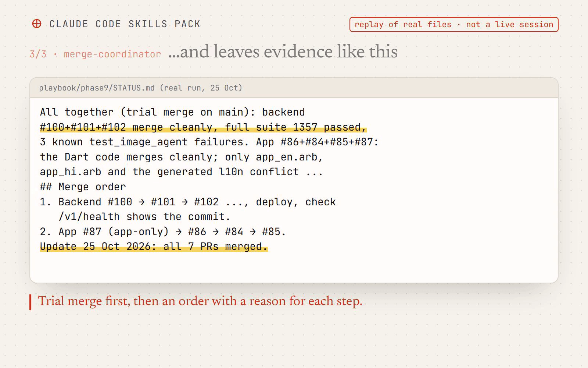Click the line 'app_hi.arb and the generated l10n conflict'
Viewport: 588px width, 368px height.
[182, 172]
